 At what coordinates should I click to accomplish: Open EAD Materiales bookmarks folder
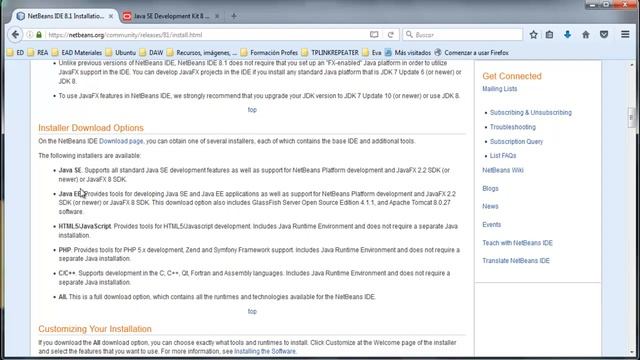(77, 53)
